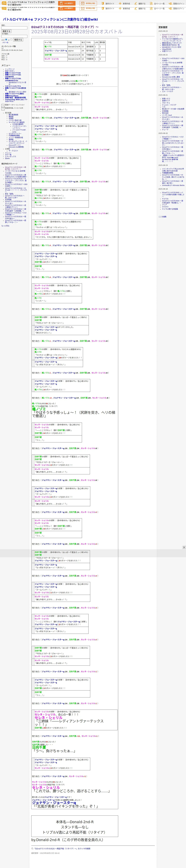The height and width of the screenshot is (868, 186).
Task: Expand the 関連資料集-バトロイ以外 section
Action: [3, 109]
